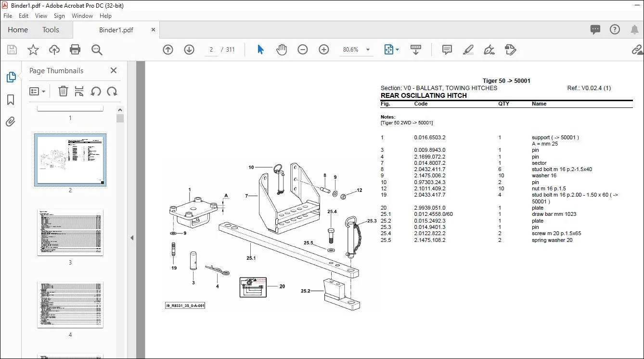Image resolution: width=644 pixels, height=359 pixels.
Task: Zoom in with the plus icon
Action: [x=324, y=50]
